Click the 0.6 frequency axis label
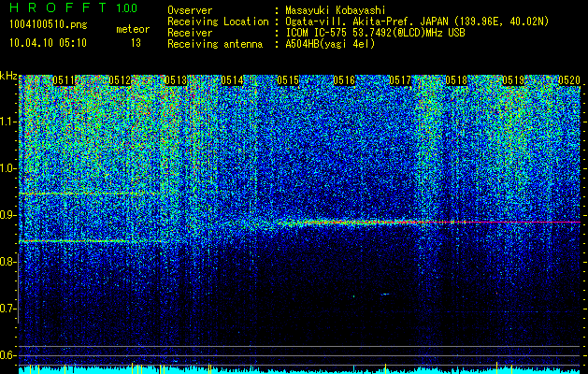The image size is (588, 374). pos(7,355)
